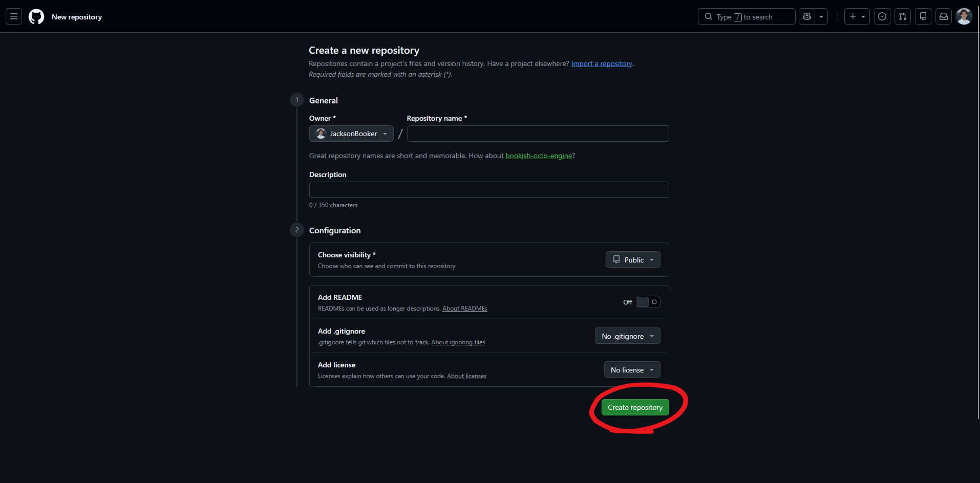Go to GitHub home via Octocat logo

36,17
